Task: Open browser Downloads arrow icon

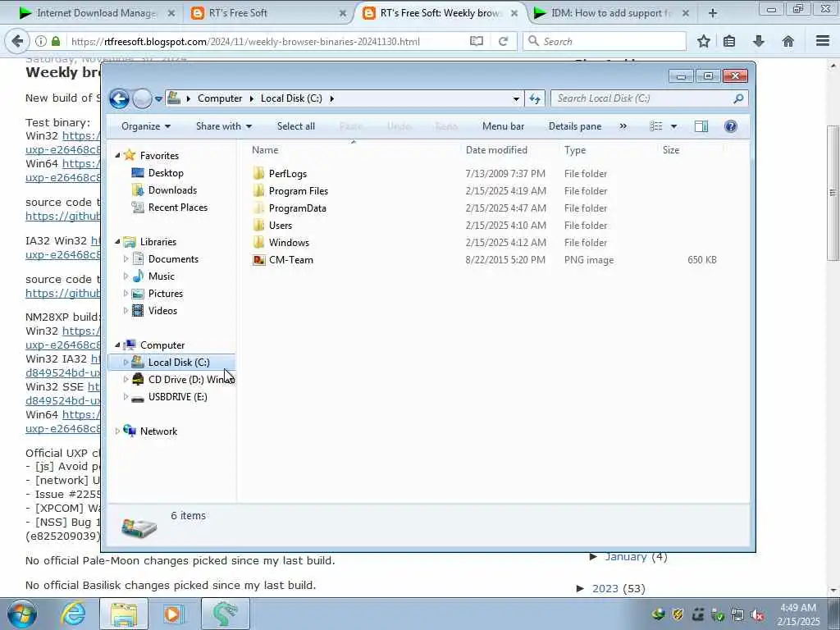Action: click(x=759, y=41)
